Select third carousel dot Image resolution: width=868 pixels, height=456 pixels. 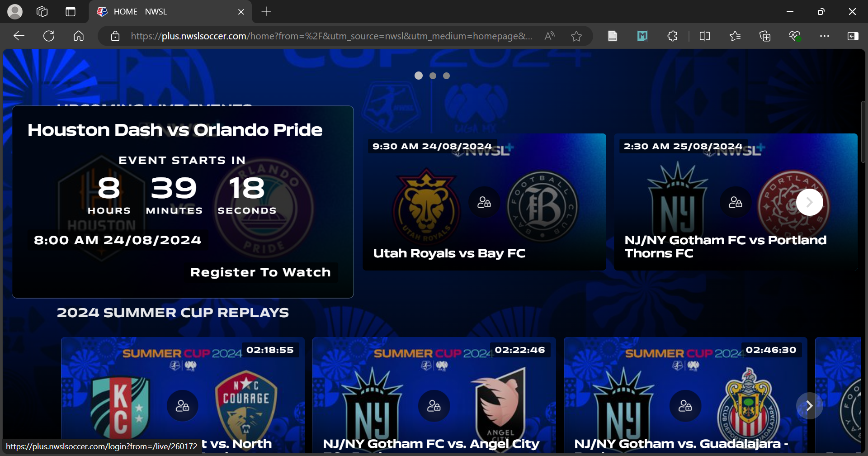coord(447,76)
